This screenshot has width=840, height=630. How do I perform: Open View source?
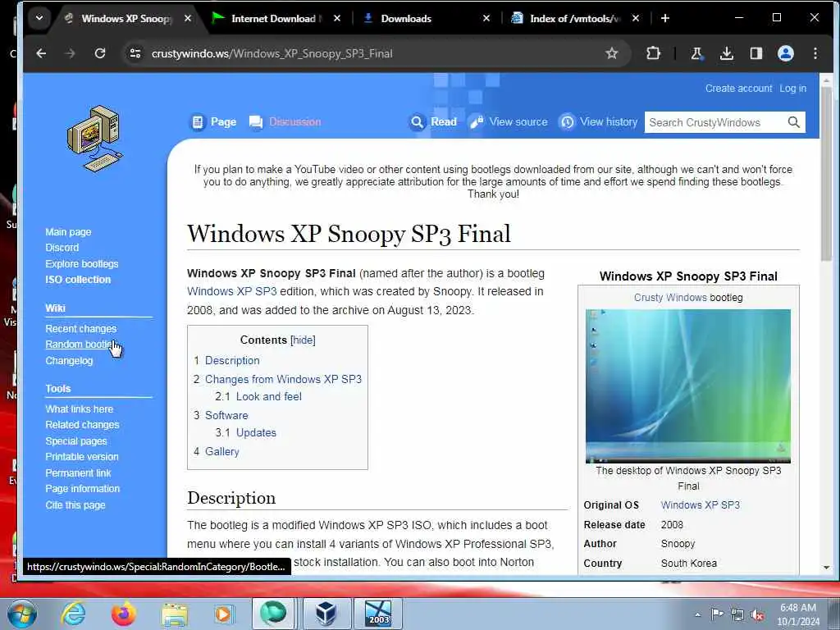click(508, 122)
